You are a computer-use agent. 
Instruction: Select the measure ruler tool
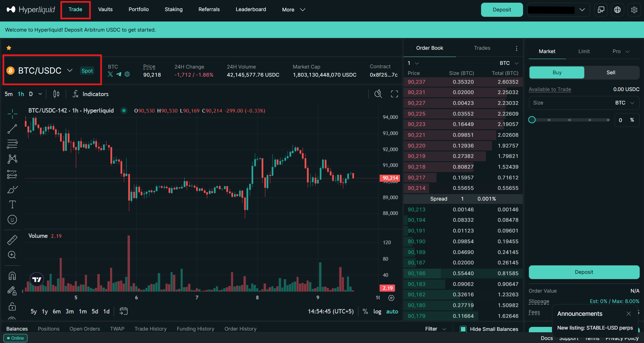tap(12, 240)
